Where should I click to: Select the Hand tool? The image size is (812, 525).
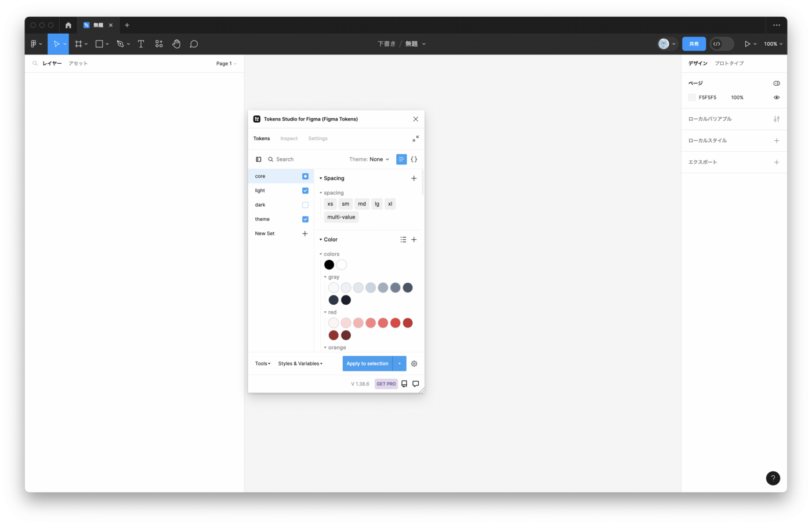tap(176, 44)
